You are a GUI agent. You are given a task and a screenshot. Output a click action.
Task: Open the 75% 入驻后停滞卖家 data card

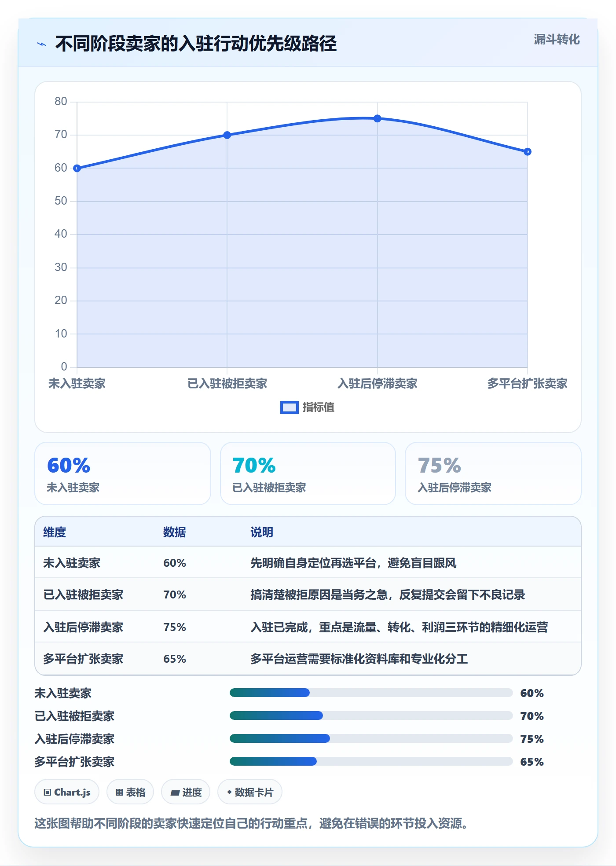point(493,473)
